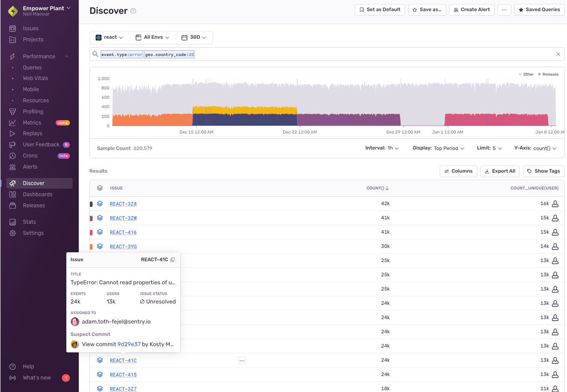Viewport: 567px width, 392px height.
Task: Click the Create Alert button
Action: [x=472, y=9]
